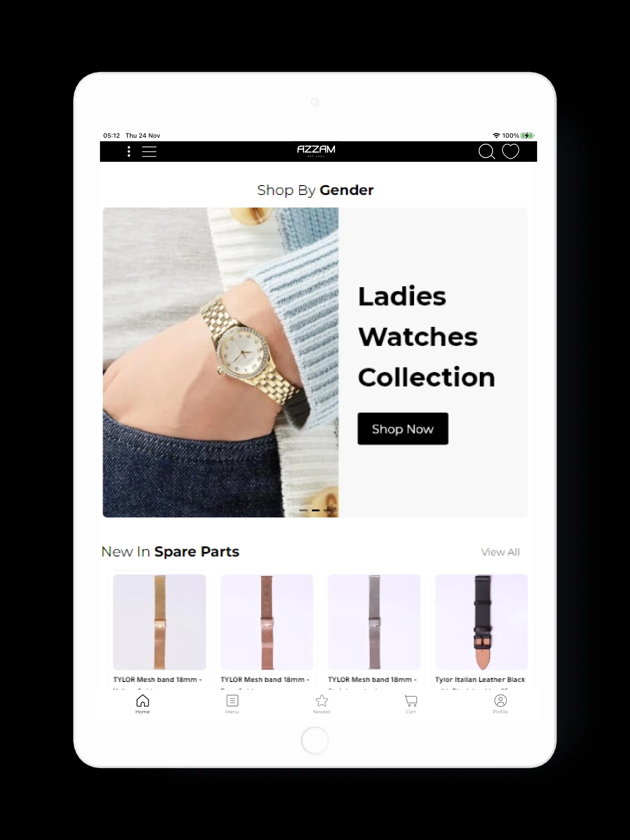Tap the Search icon in top bar
The height and width of the screenshot is (840, 630).
pos(486,151)
